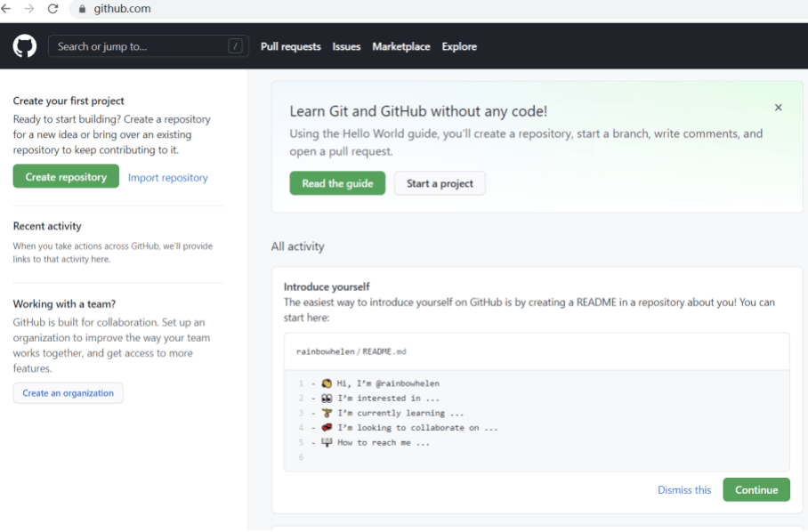808x532 pixels.
Task: Click the Dismiss this link
Action: pyautogui.click(x=683, y=490)
